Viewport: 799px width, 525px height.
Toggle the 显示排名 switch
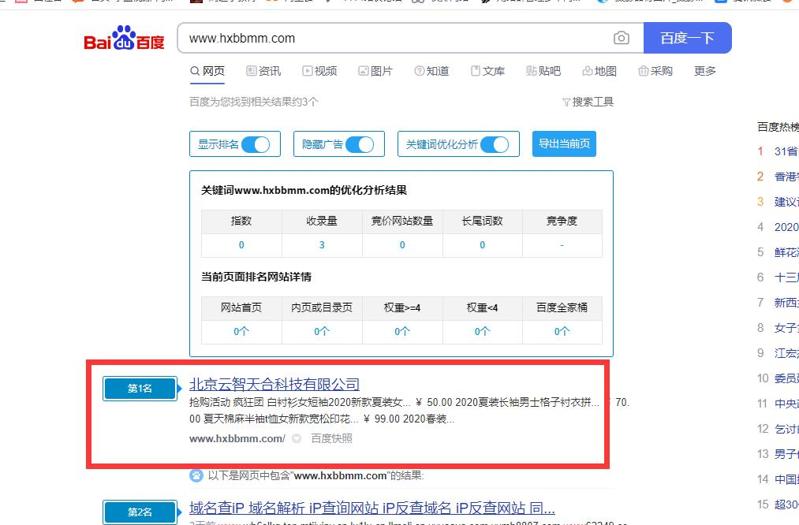coord(255,144)
